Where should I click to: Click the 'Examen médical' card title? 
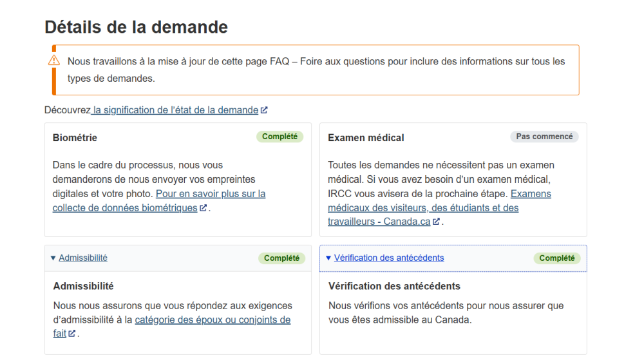pyautogui.click(x=366, y=138)
